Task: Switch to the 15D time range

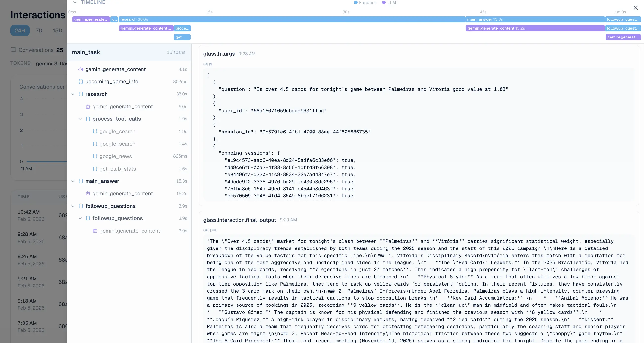Action: (x=57, y=30)
